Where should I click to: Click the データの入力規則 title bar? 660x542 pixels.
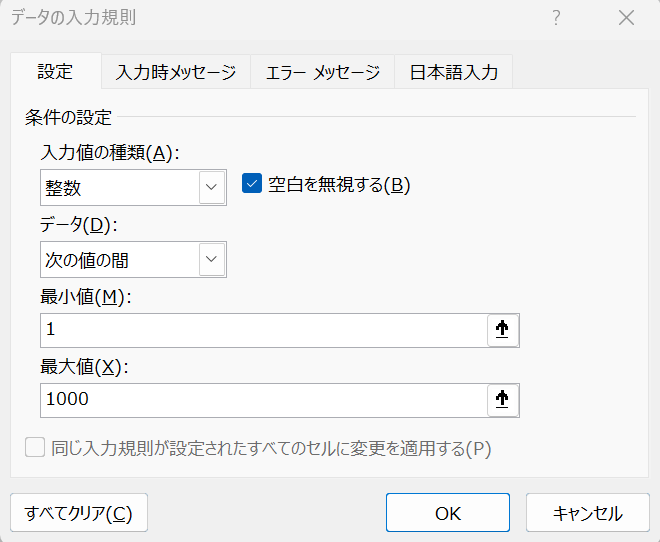250,18
